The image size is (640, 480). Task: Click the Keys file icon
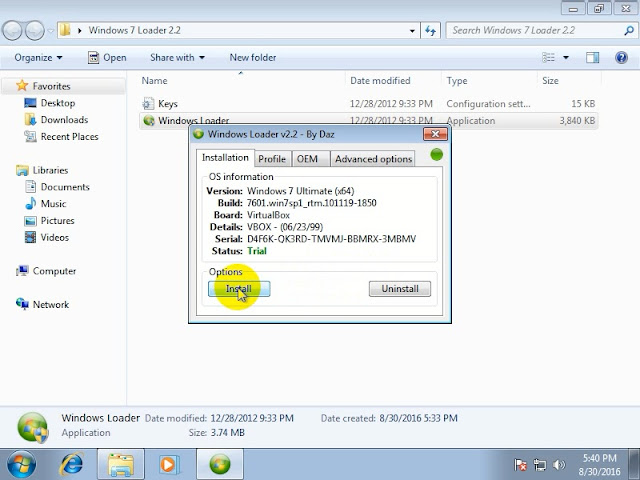pos(148,104)
